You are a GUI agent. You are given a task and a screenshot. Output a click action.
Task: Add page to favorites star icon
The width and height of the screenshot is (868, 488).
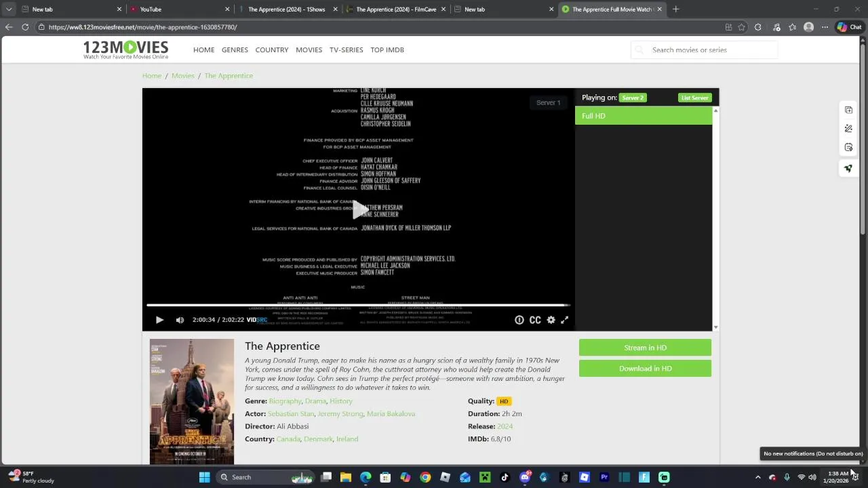[742, 27]
